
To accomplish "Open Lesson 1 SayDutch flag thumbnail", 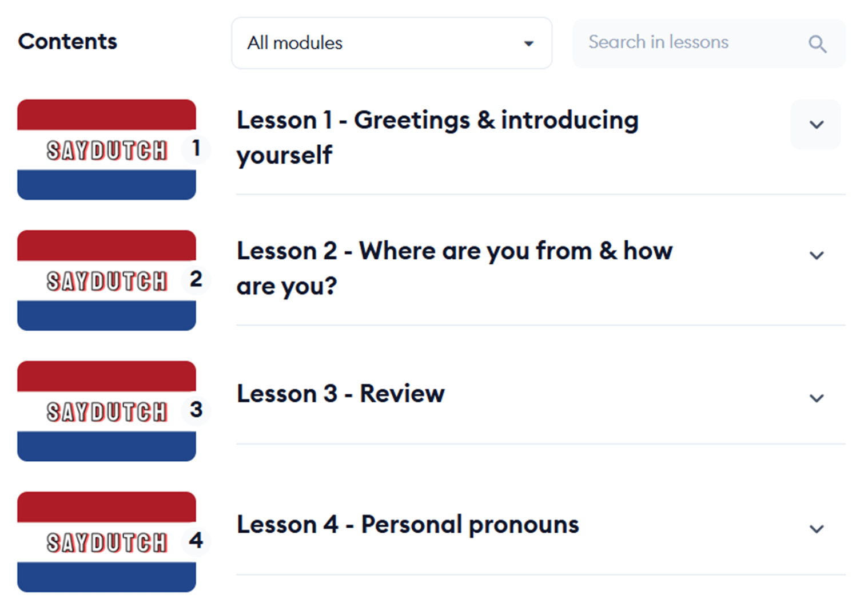I will click(x=106, y=149).
